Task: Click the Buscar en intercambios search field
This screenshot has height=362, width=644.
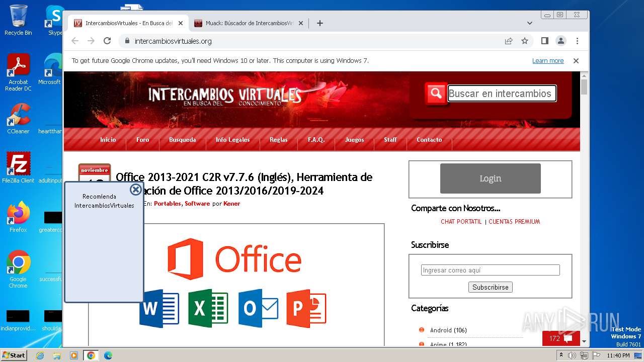Action: click(502, 94)
